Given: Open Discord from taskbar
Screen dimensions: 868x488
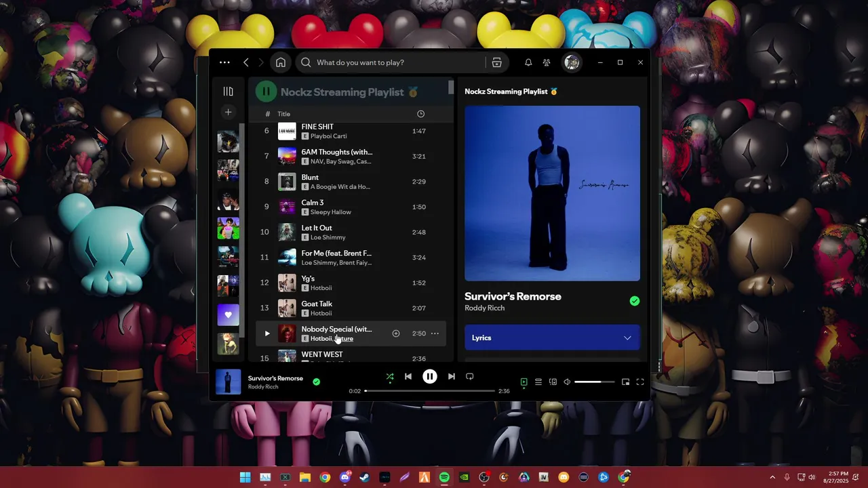Looking at the screenshot, I should click(345, 477).
